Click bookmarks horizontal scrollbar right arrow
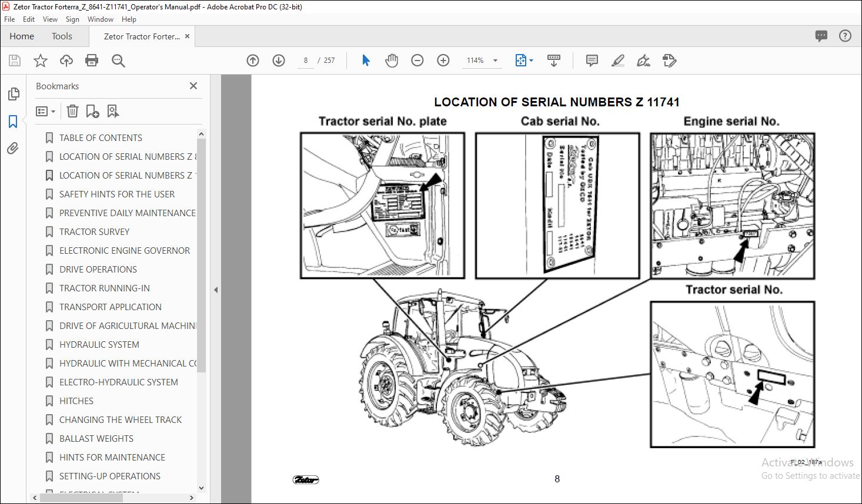 (192, 498)
